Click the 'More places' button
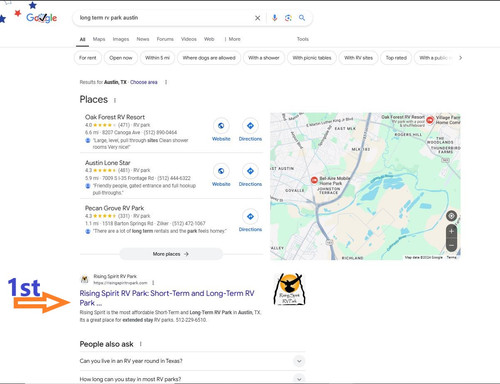Viewport: 500px width, 384px height. point(171,254)
